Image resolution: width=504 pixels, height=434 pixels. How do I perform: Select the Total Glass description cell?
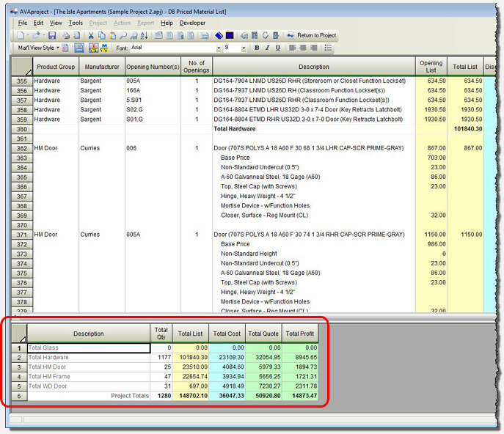coord(88,347)
